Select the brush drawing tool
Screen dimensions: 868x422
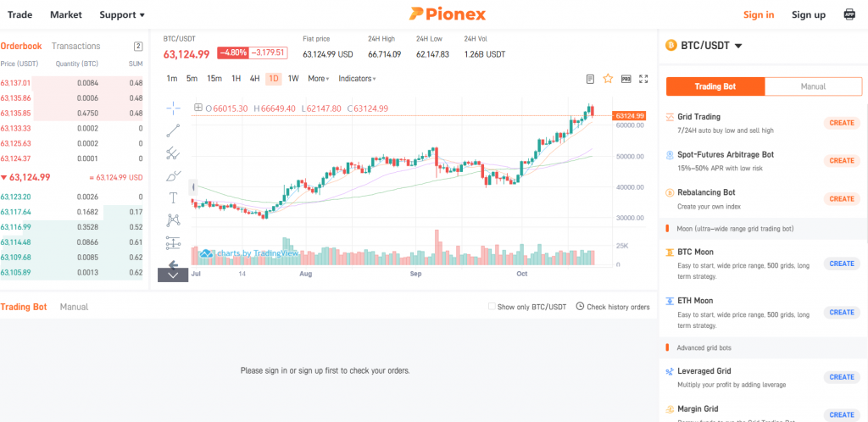pos(173,176)
